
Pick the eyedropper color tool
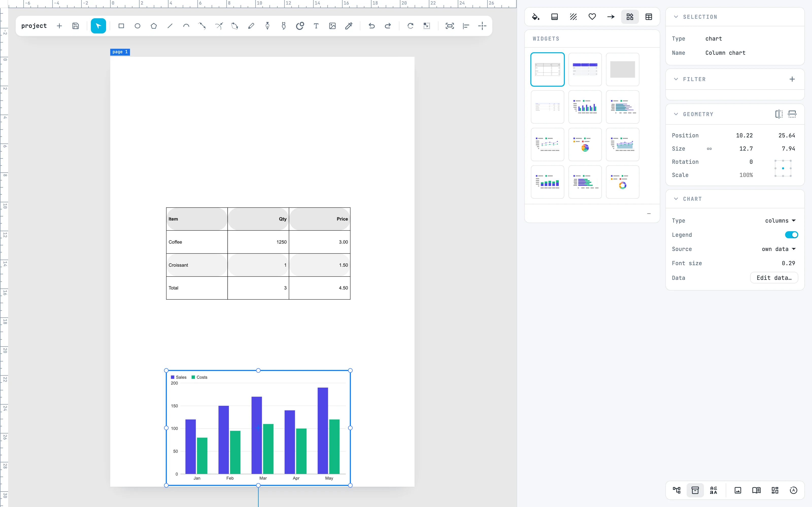point(349,26)
